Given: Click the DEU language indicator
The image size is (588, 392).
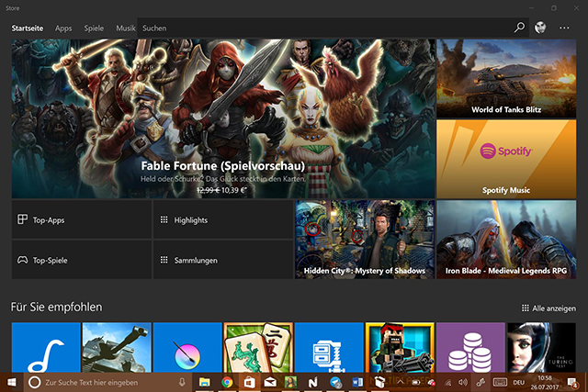Looking at the screenshot, I should coord(519,382).
